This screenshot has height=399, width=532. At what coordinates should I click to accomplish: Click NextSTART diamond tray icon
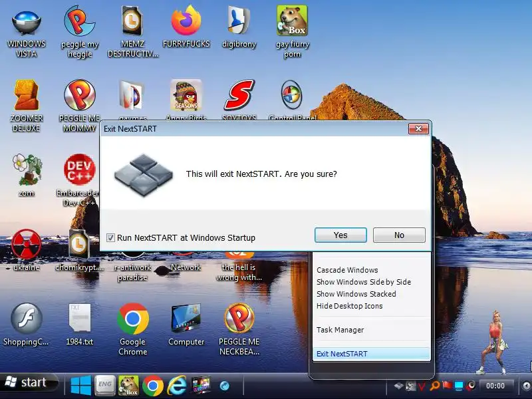click(x=398, y=386)
